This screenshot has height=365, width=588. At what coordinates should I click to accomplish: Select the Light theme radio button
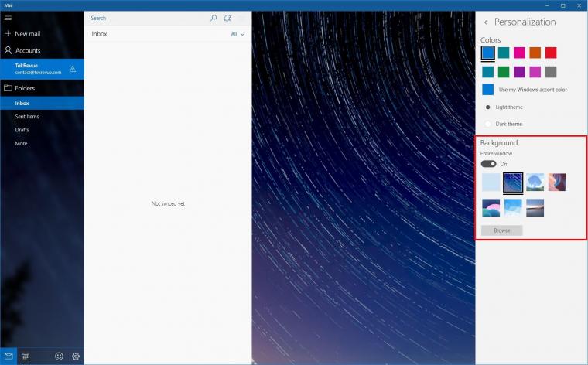click(488, 107)
